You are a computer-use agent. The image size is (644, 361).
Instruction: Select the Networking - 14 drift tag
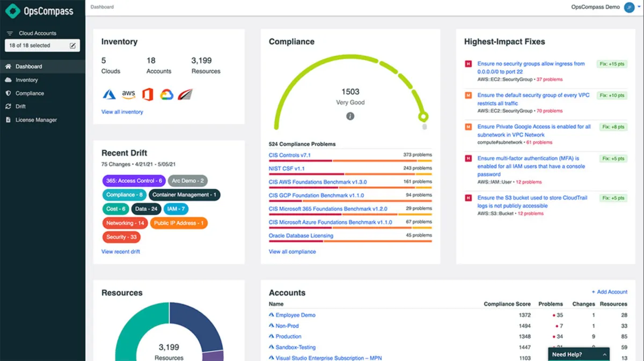pos(125,223)
